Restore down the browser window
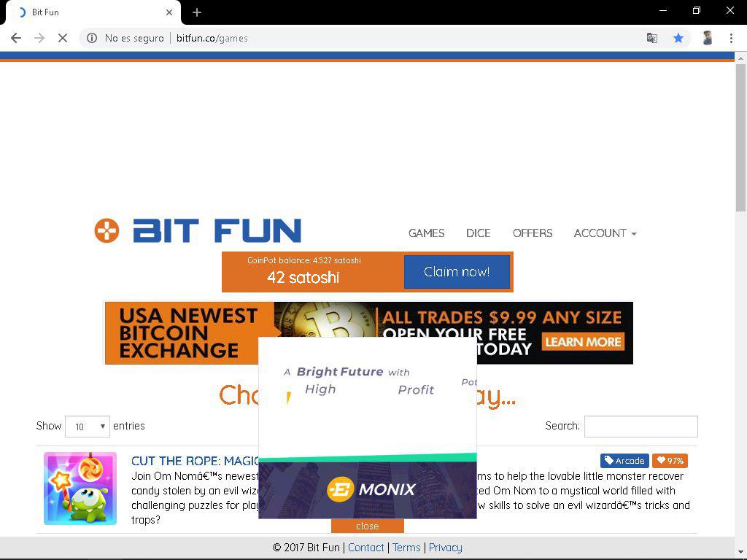 pos(697,10)
